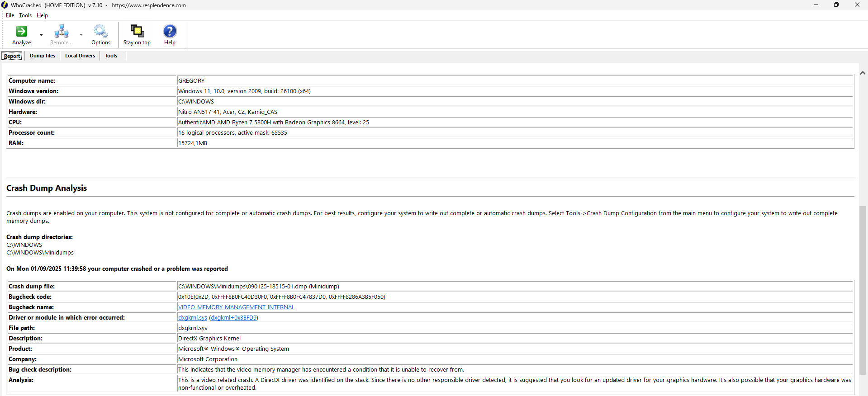
Task: Click the File path value dxgkrnl.sys
Action: [193, 328]
